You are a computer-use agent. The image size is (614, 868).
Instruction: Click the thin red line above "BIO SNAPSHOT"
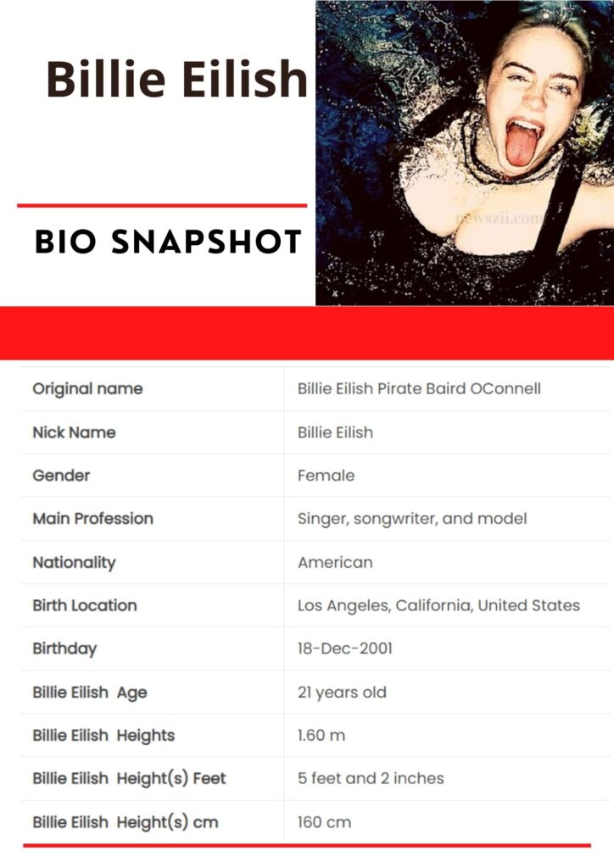[x=161, y=205]
